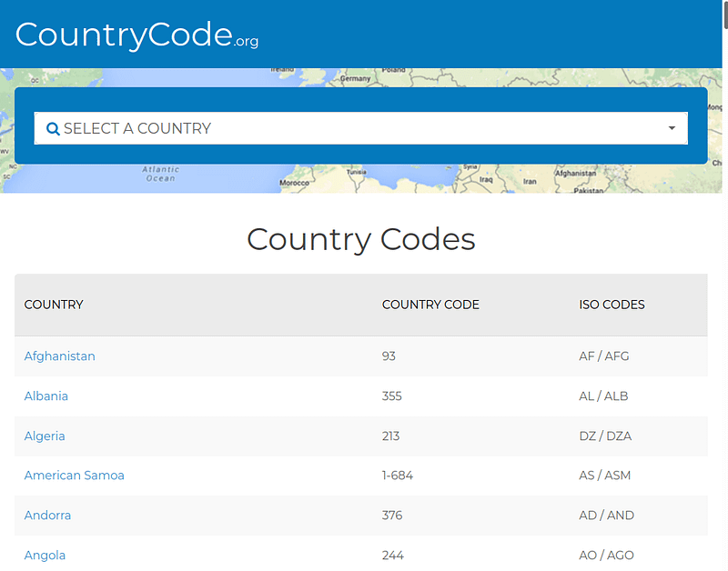Image resolution: width=728 pixels, height=571 pixels.
Task: Click the COUNTRY column header
Action: pos(54,305)
